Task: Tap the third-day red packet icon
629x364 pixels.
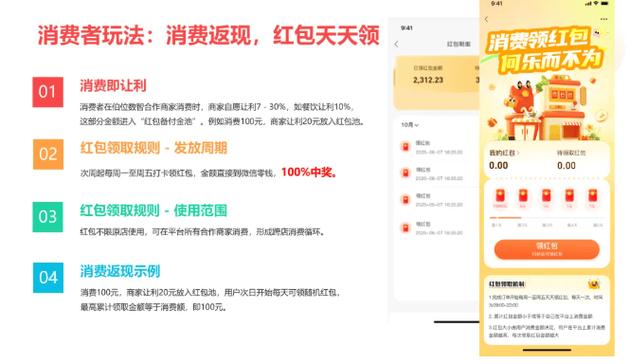Action: pyautogui.click(x=546, y=197)
